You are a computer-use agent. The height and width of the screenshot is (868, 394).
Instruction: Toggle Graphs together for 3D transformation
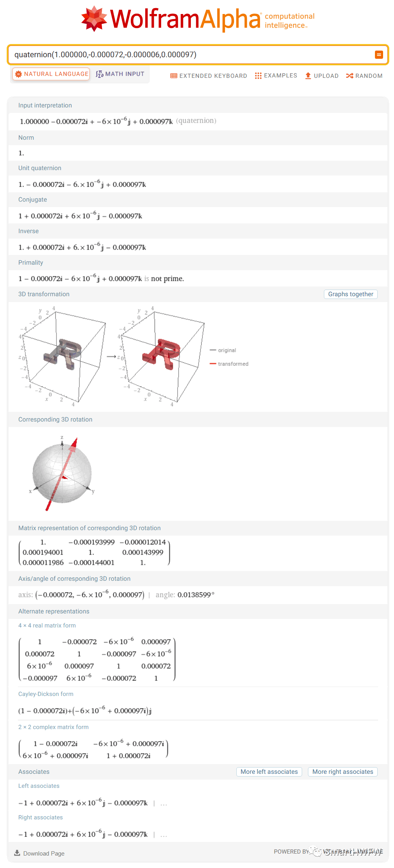click(x=350, y=294)
